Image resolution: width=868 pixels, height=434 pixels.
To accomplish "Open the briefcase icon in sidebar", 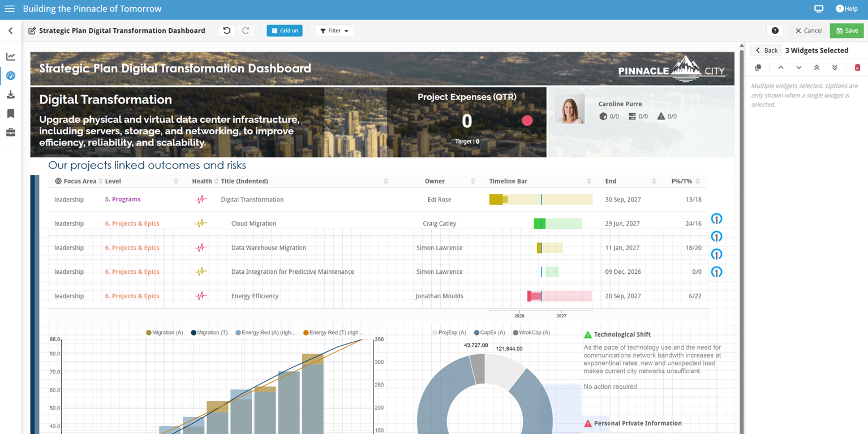I will tap(11, 132).
